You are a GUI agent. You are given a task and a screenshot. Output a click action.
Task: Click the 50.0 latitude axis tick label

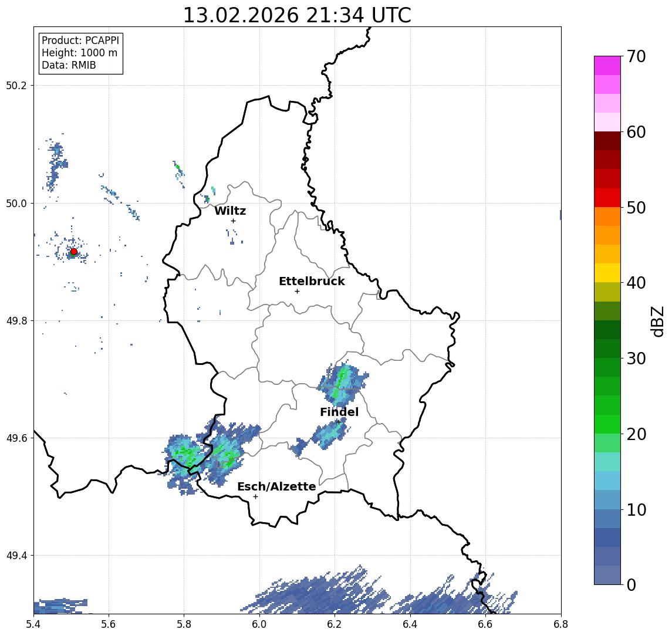point(16,204)
